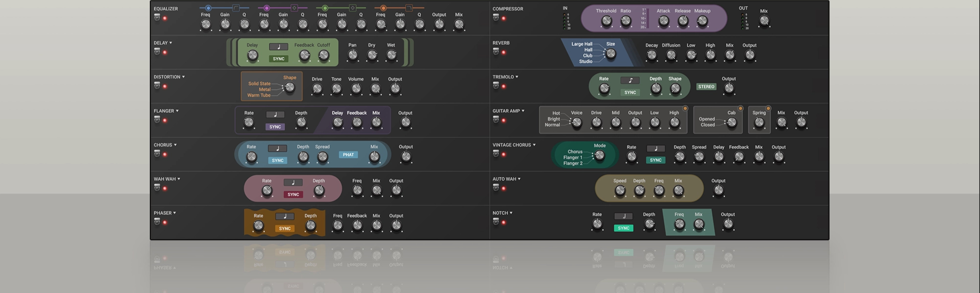The image size is (980, 293).
Task: Click the SYNC button in Notch
Action: (624, 228)
